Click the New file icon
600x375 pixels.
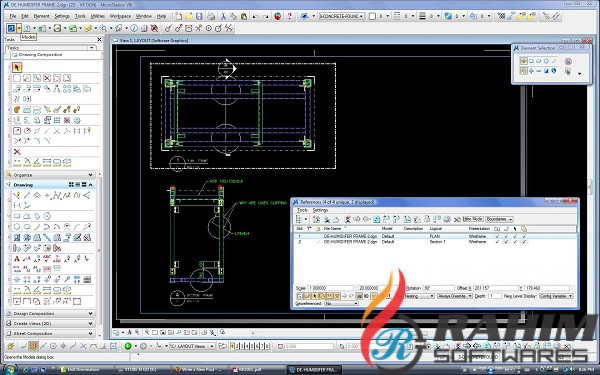pos(179,16)
